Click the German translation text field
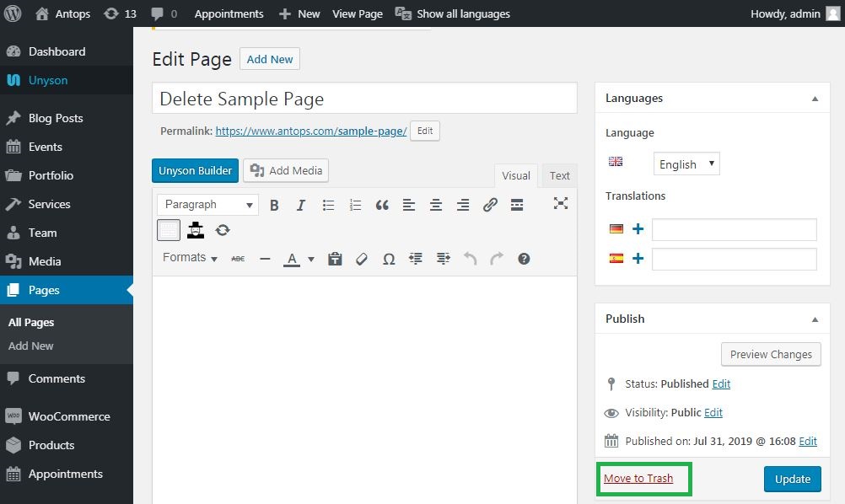The image size is (845, 504). click(x=734, y=229)
